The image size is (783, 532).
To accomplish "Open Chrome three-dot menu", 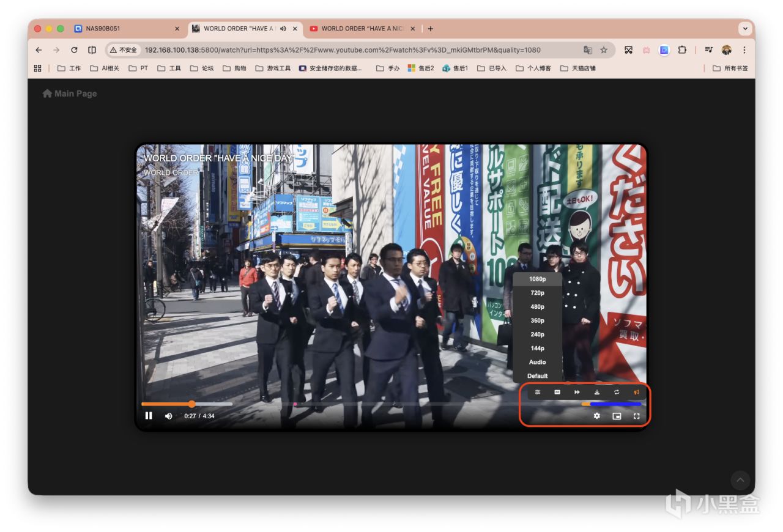I will [744, 50].
